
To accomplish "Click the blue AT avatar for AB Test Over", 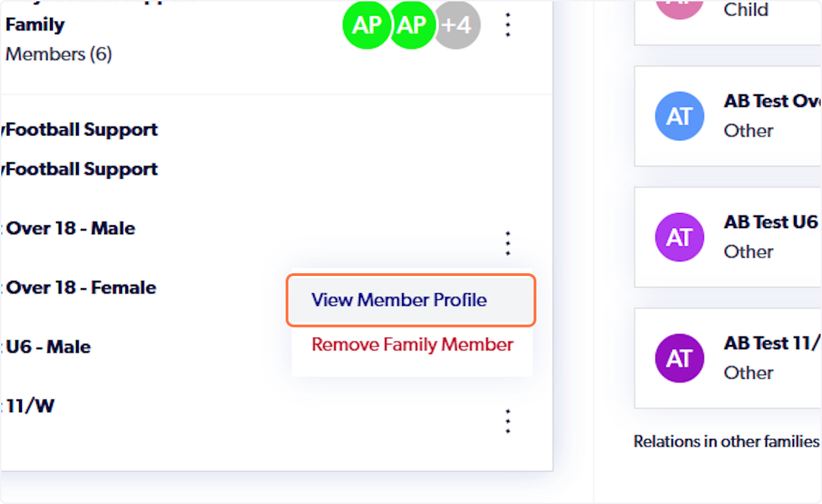I will coord(680,116).
